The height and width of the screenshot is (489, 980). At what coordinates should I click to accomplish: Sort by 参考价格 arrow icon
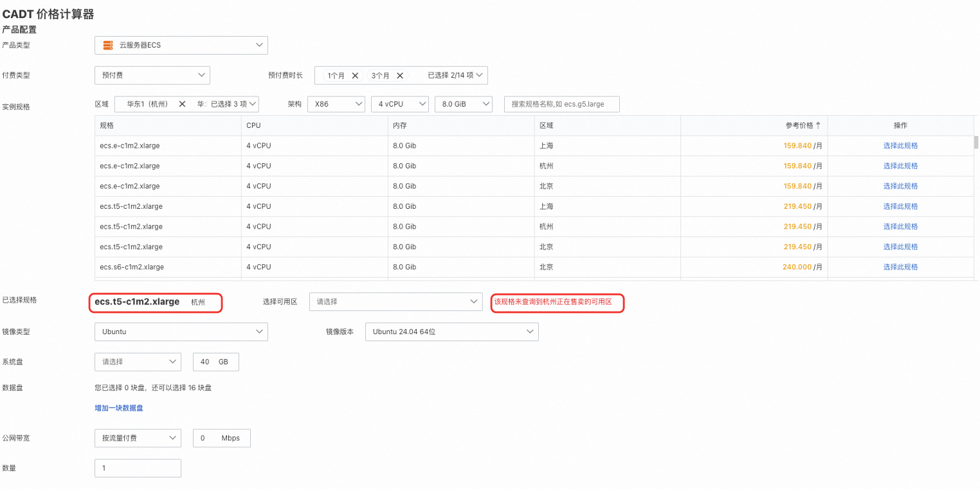pyautogui.click(x=818, y=125)
